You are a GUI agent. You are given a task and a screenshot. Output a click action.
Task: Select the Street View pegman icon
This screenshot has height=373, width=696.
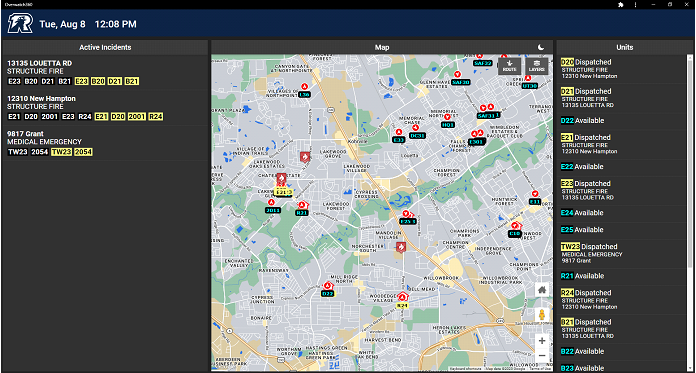(542, 315)
